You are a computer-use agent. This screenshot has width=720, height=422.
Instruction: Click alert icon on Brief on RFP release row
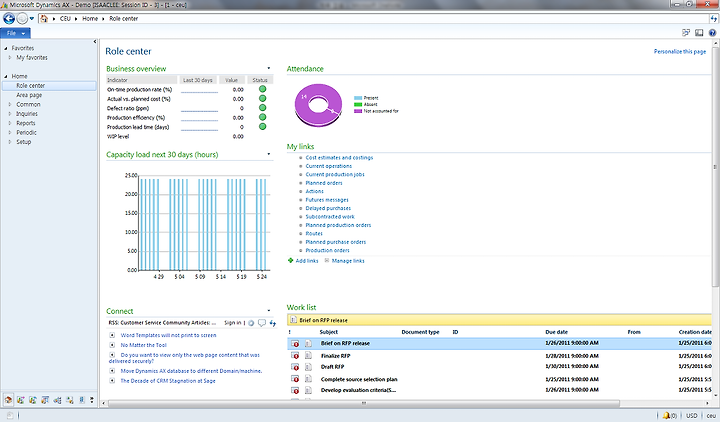click(295, 343)
